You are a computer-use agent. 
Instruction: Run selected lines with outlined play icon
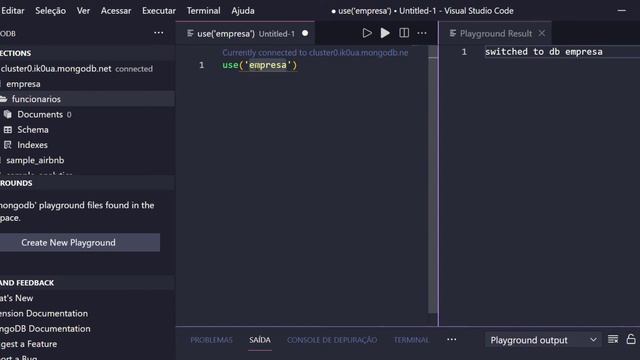(x=367, y=33)
